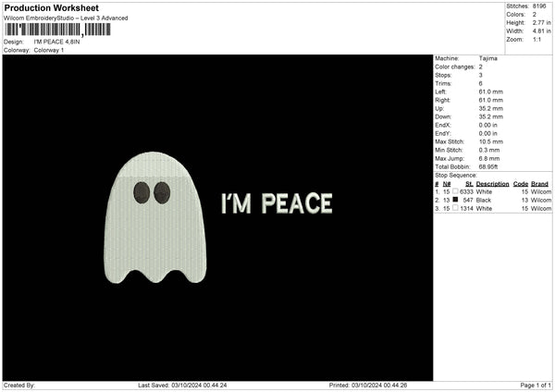Click the Max Stitch value 10.5 mm
The width and height of the screenshot is (555, 392).
pos(491,141)
